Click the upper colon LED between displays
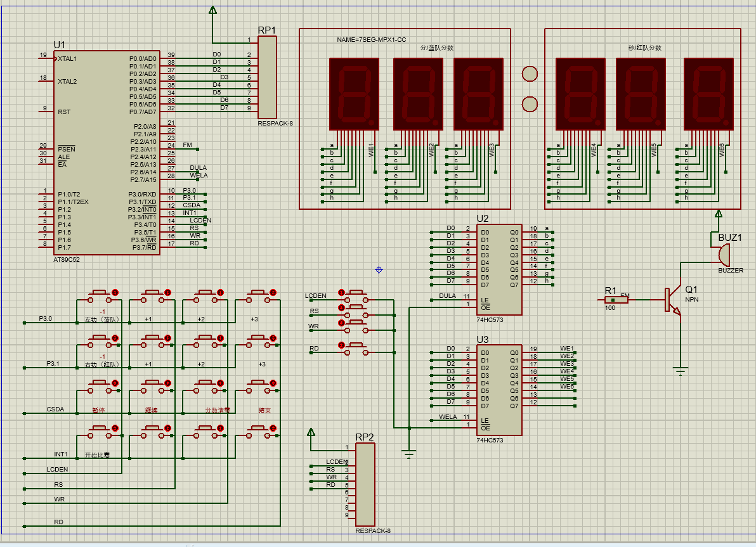 click(x=530, y=74)
